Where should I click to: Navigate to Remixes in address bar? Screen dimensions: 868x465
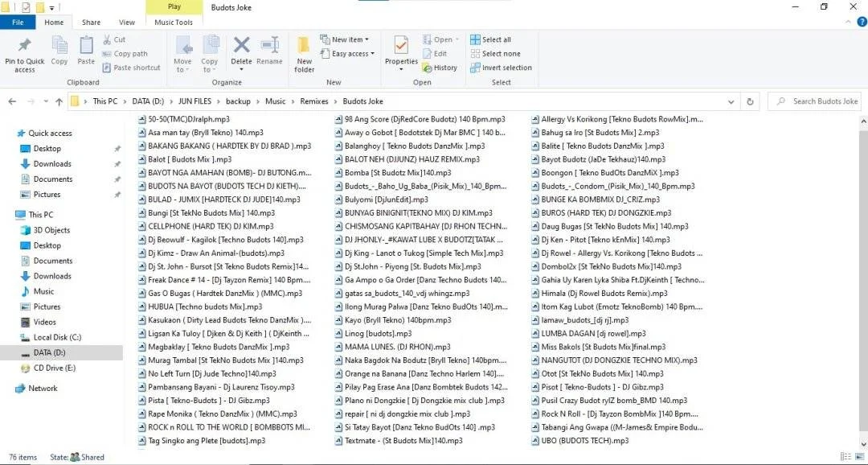coord(314,101)
